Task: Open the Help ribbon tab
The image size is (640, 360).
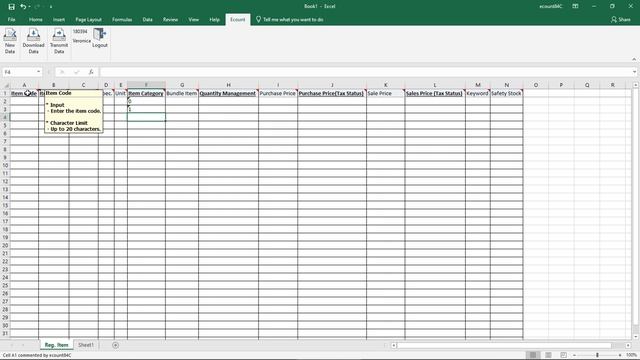Action: [x=214, y=20]
